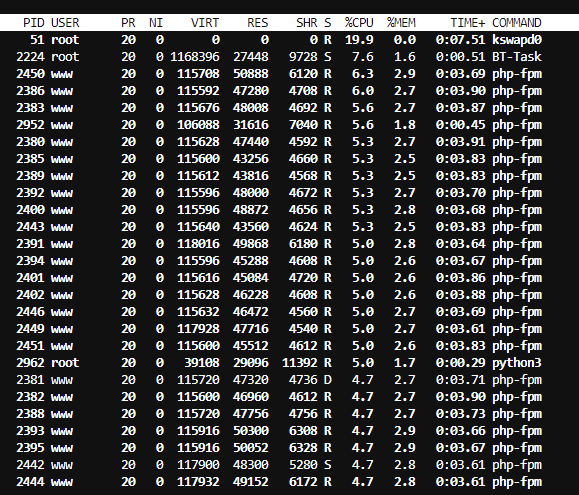Select the python3 process name
579x495 pixels.
point(517,363)
